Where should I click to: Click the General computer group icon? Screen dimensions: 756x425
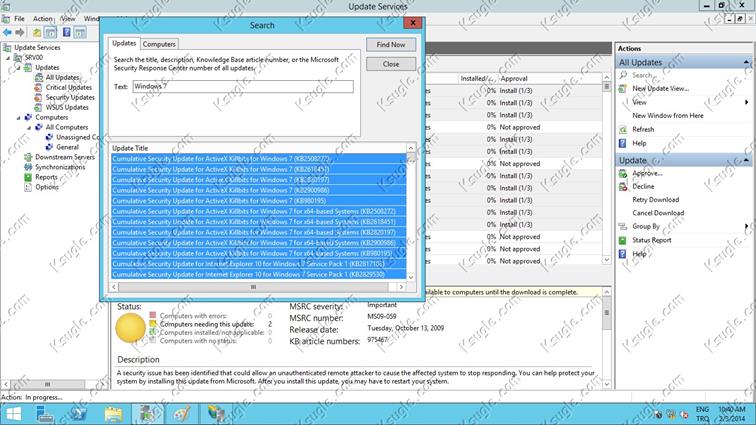(49, 147)
